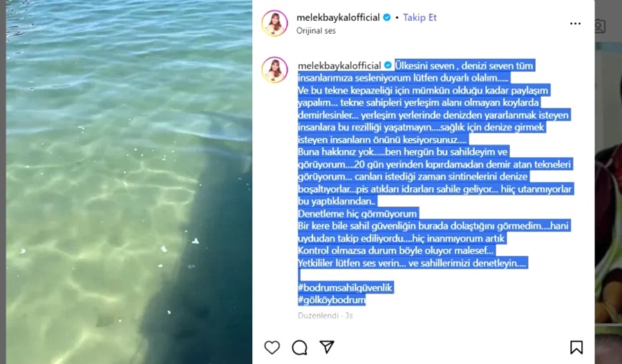Viewport: 622px width, 364px height.
Task: Open the #gölköybodrum hashtag
Action: coord(332,300)
